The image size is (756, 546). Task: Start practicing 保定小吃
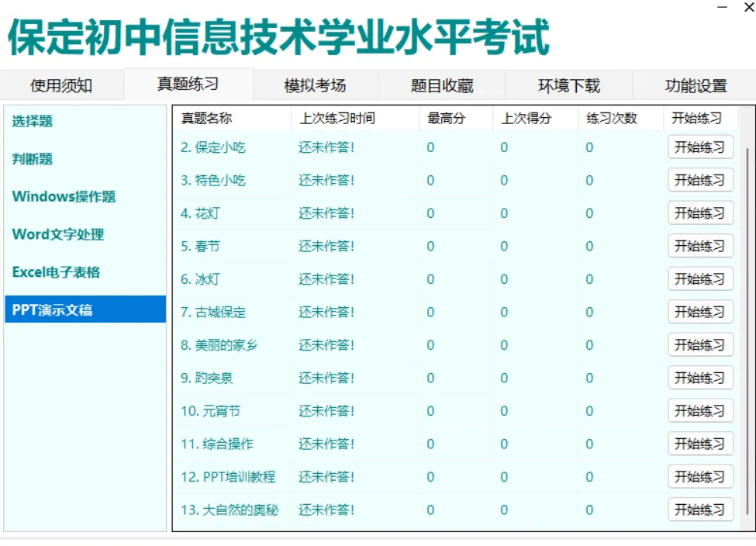[700, 147]
